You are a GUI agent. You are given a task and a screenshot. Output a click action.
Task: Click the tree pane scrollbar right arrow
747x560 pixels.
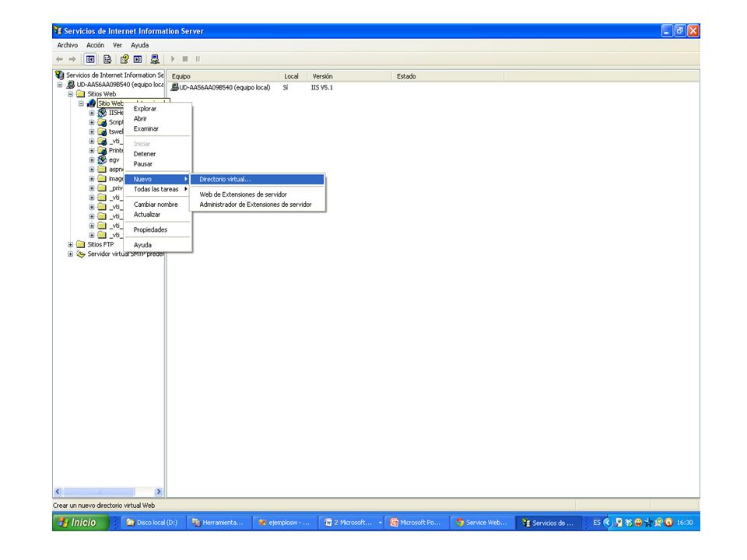click(159, 492)
